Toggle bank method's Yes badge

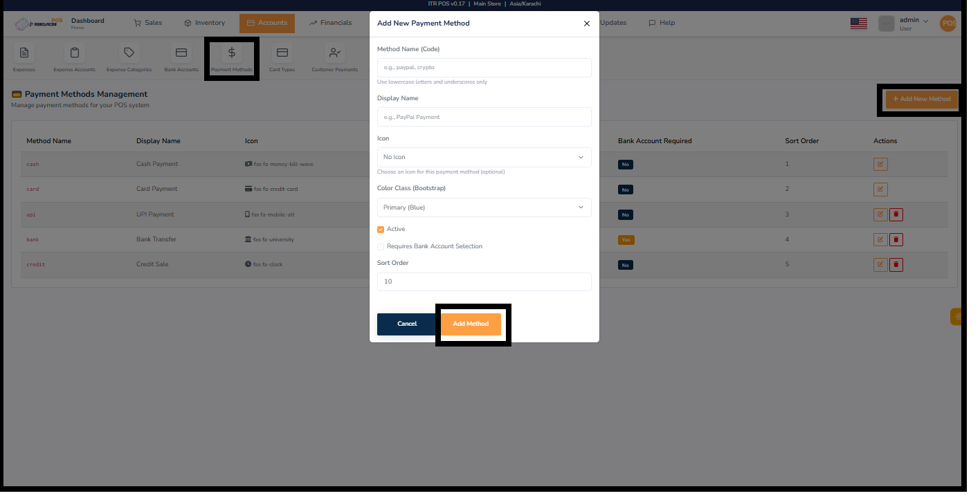(626, 239)
